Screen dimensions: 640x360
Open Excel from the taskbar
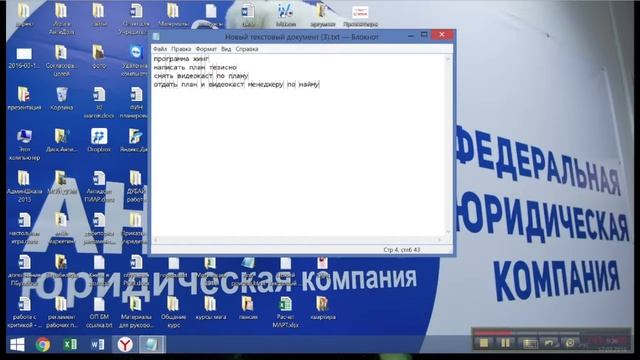click(x=70, y=345)
